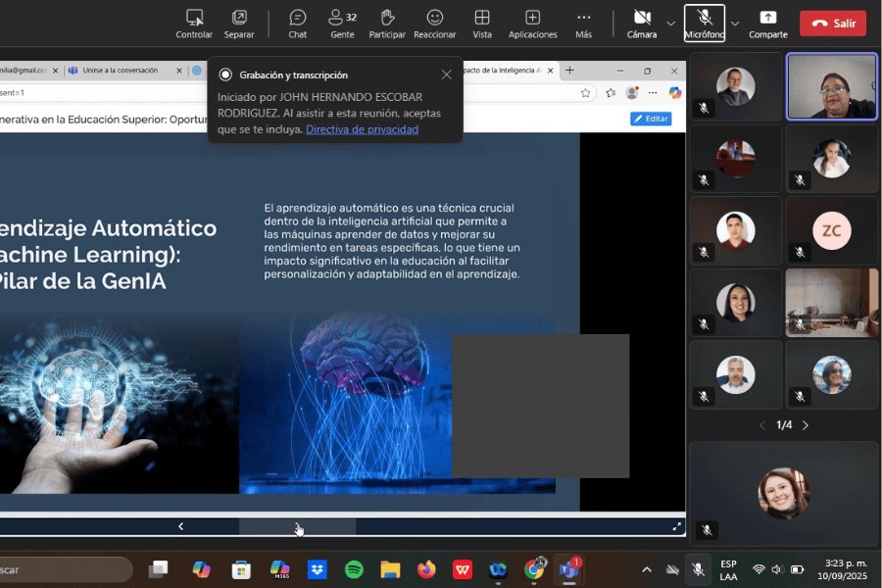Expand microphone options dropdown arrow
This screenshot has height=588, width=882.
(735, 23)
